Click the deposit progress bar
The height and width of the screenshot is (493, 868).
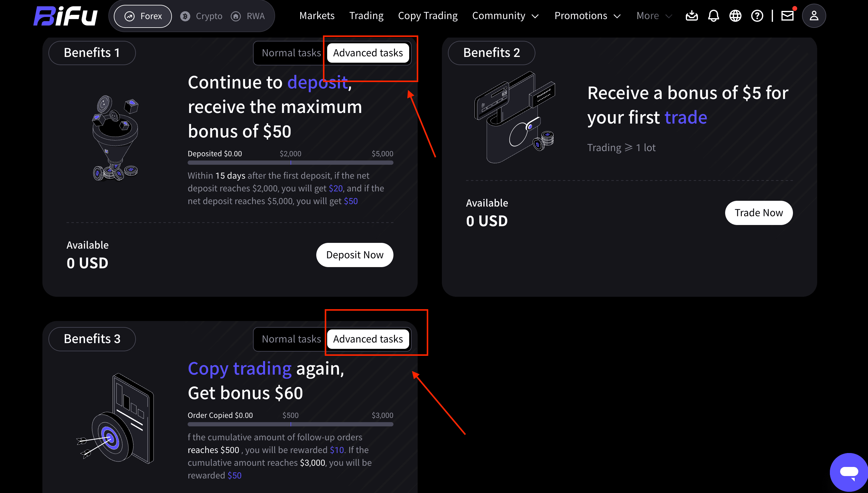[x=290, y=163]
